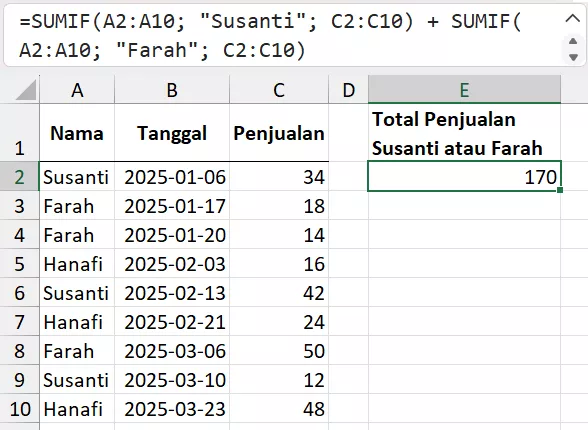Select sales value 42
The height and width of the screenshot is (430, 588).
(x=279, y=292)
